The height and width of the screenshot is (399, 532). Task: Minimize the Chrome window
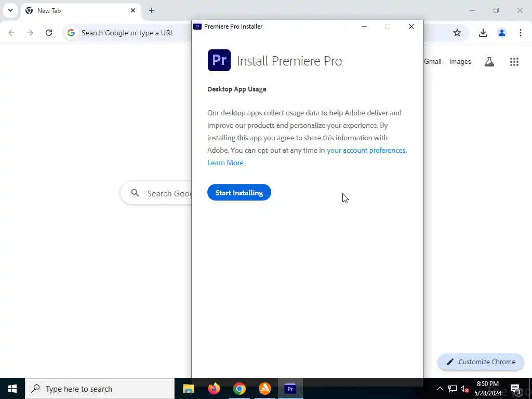(x=472, y=10)
